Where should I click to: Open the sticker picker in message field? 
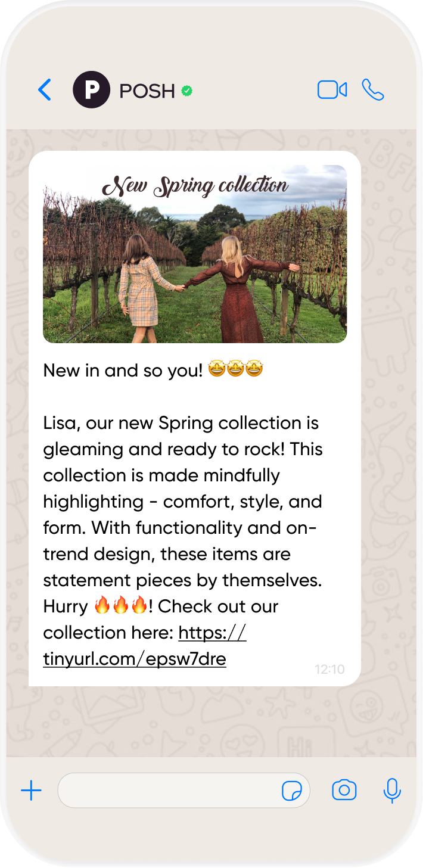(292, 791)
